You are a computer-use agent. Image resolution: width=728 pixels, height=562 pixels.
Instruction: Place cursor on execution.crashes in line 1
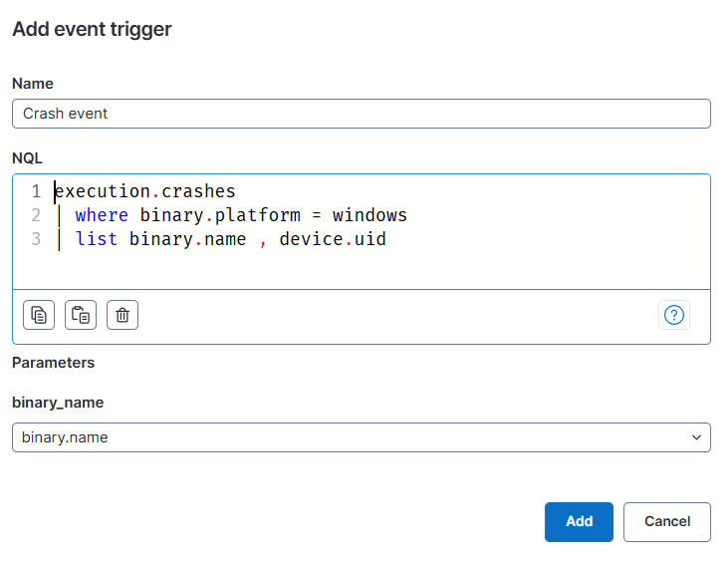coord(145,190)
